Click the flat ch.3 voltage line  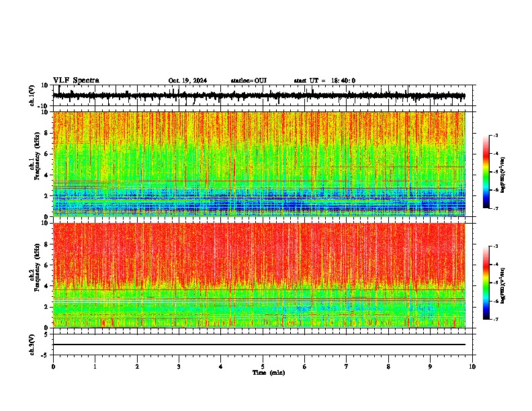pyautogui.click(x=259, y=345)
